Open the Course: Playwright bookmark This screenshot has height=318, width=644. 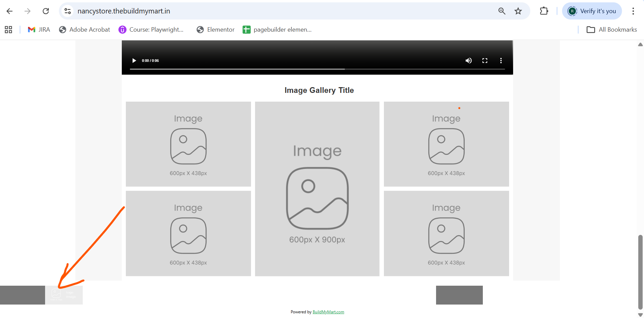click(x=151, y=30)
